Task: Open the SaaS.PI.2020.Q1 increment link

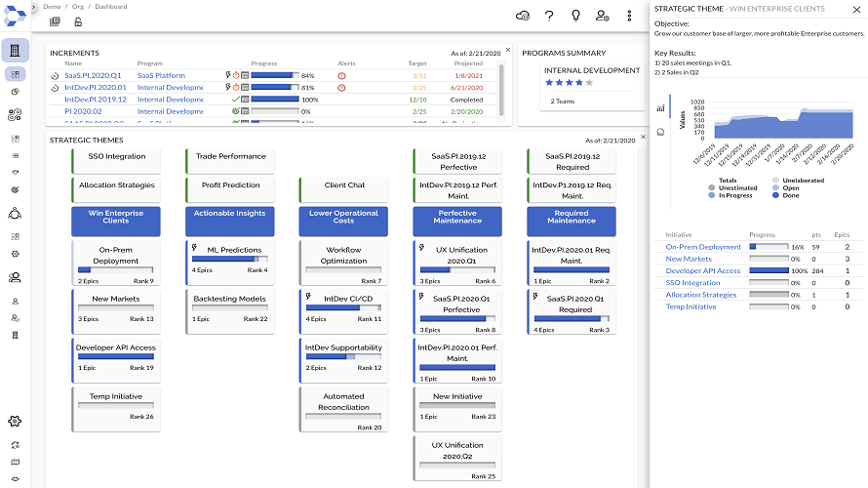Action: (x=93, y=75)
